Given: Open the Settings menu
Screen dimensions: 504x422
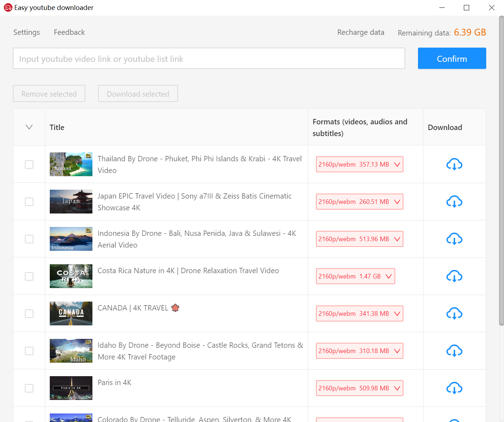Looking at the screenshot, I should [x=26, y=32].
